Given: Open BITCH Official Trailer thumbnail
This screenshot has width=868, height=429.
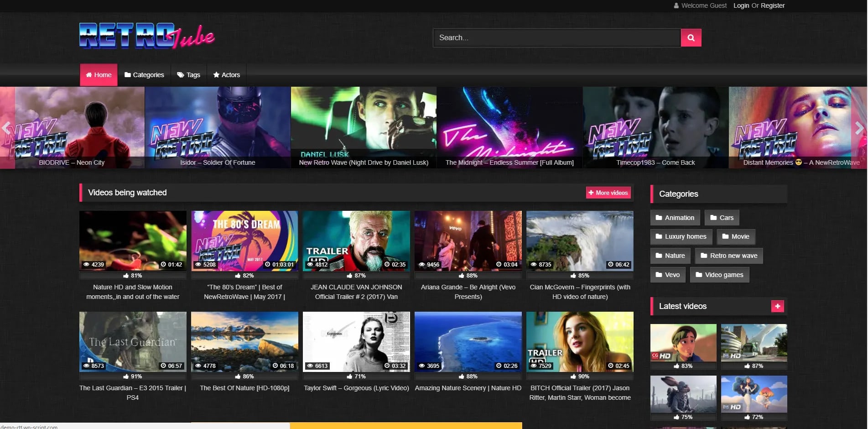Looking at the screenshot, I should (x=580, y=342).
